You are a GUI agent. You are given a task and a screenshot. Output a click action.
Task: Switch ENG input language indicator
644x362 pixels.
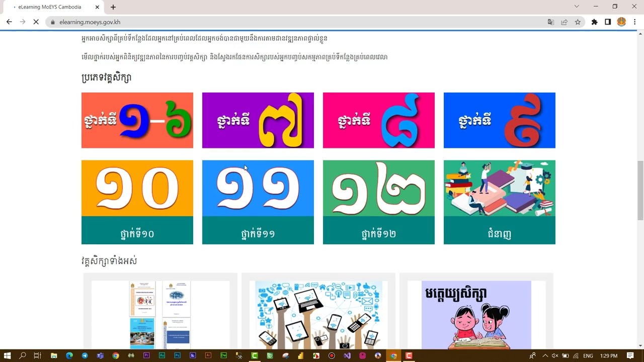[588, 355]
